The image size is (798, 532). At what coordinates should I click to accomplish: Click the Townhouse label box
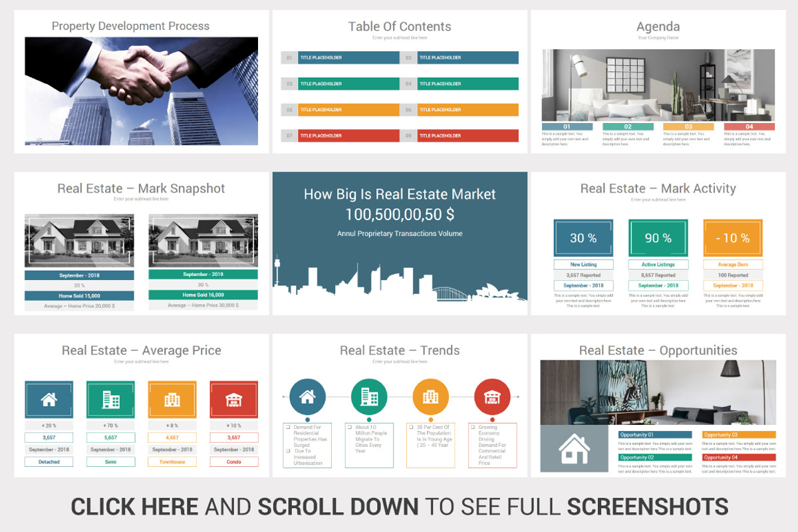point(172,462)
